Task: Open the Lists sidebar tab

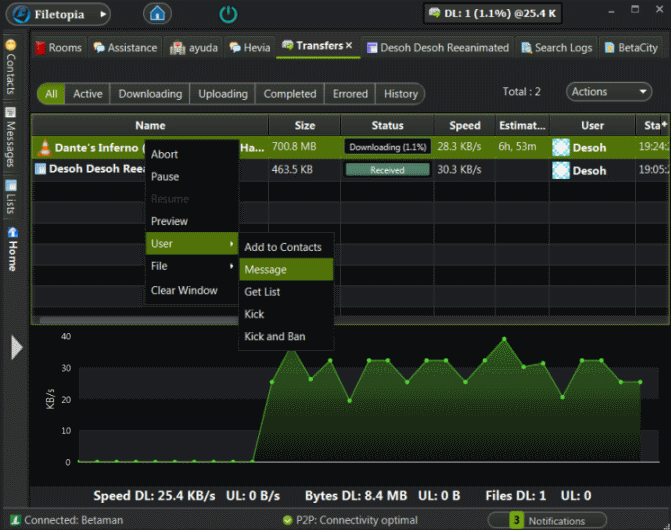Action: (11, 197)
